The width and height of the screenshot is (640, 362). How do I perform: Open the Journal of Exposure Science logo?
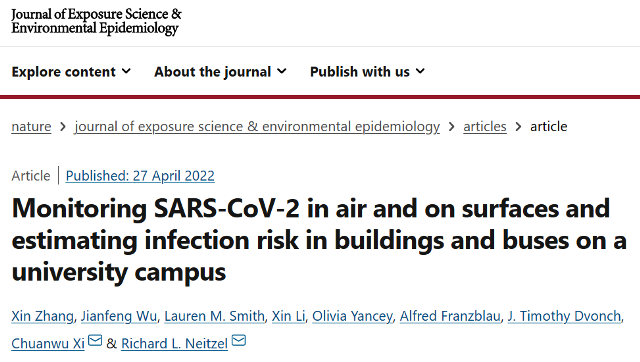96,21
